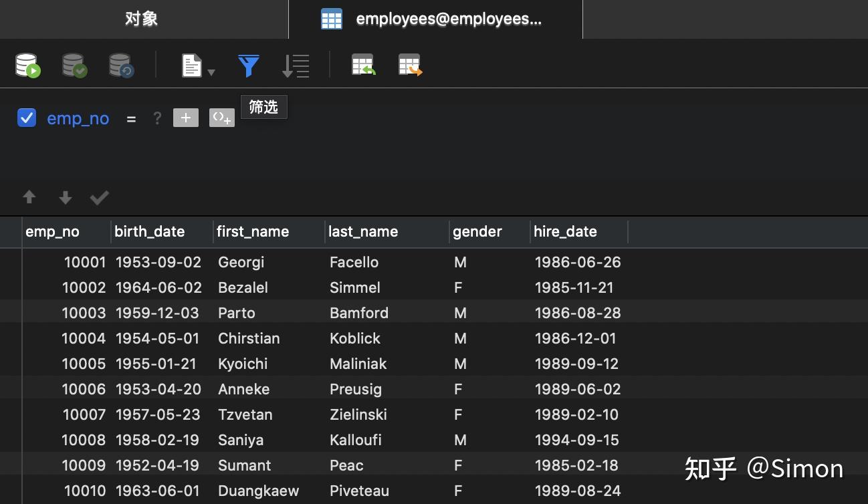The height and width of the screenshot is (504, 868).
Task: Select first name Bezalel cell
Action: pos(269,287)
